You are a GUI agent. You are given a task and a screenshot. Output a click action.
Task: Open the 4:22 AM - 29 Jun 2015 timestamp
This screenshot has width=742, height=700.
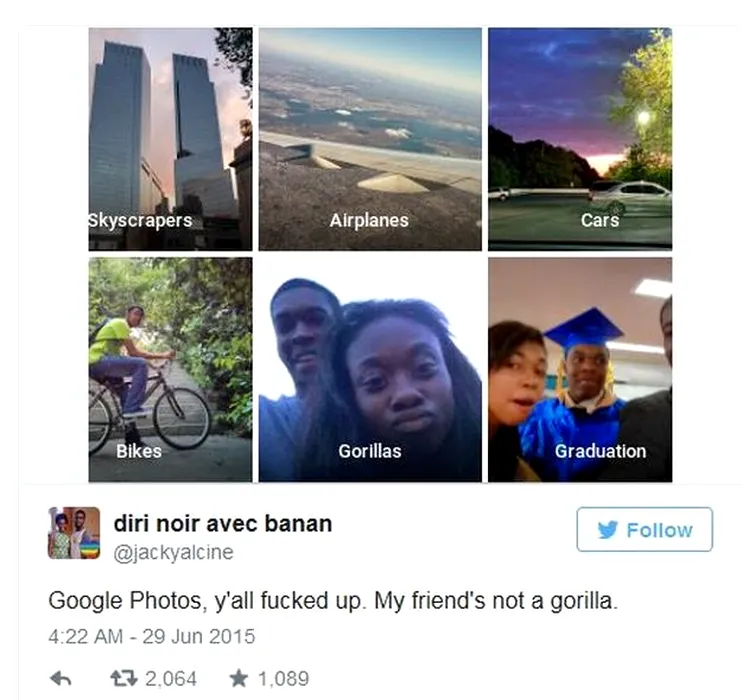[151, 637]
